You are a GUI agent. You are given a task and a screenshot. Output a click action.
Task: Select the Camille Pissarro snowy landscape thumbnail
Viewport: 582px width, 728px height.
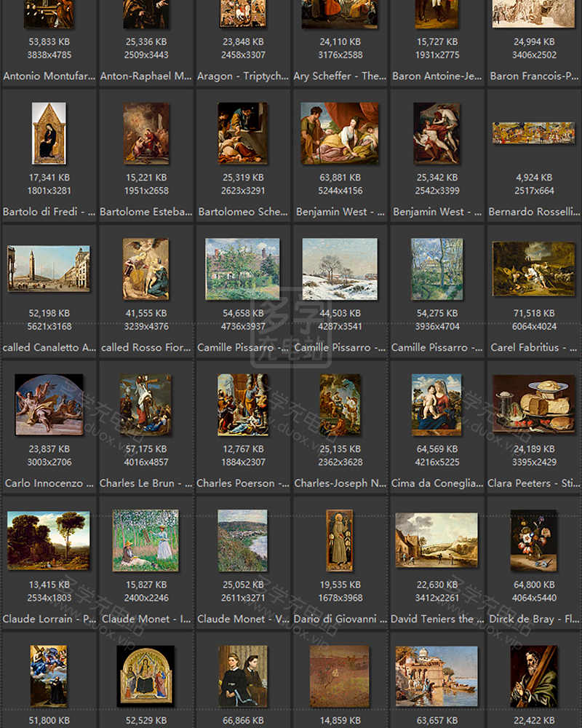tap(340, 269)
